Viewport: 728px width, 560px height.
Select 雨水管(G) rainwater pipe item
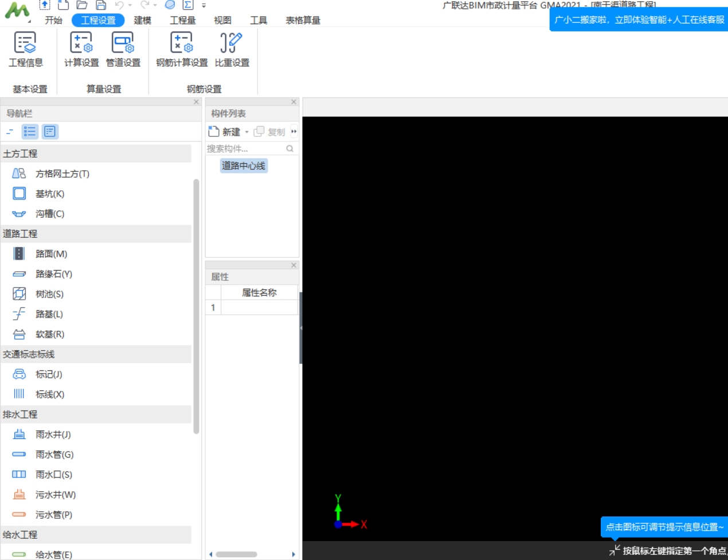point(43,455)
